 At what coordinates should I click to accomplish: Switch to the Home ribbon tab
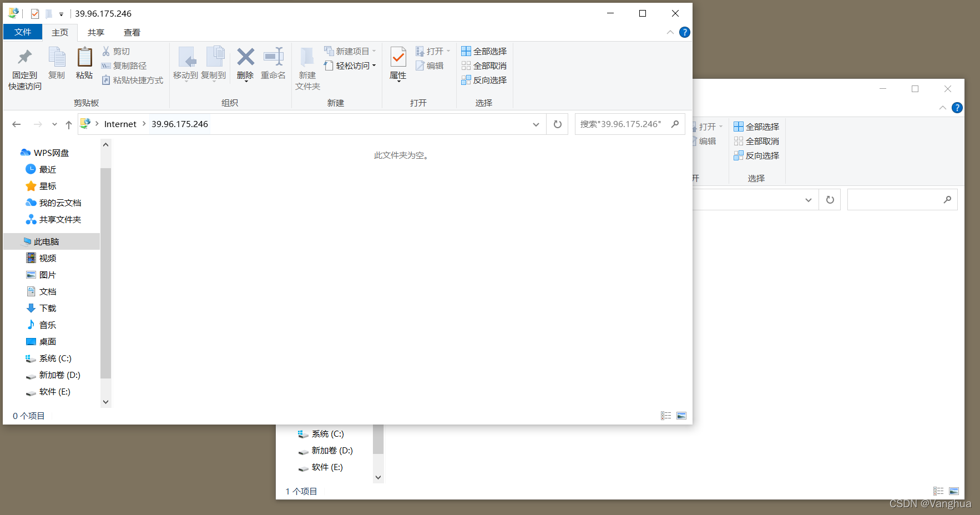tap(60, 32)
